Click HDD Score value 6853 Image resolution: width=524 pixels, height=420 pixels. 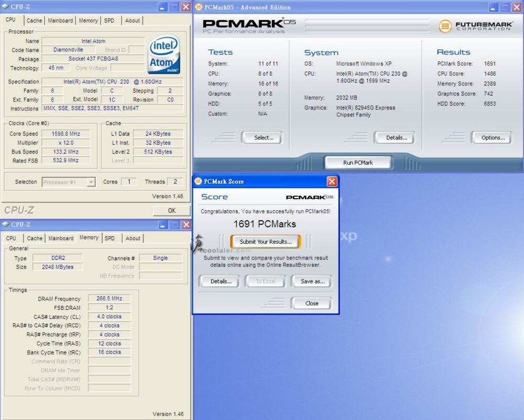[x=490, y=104]
